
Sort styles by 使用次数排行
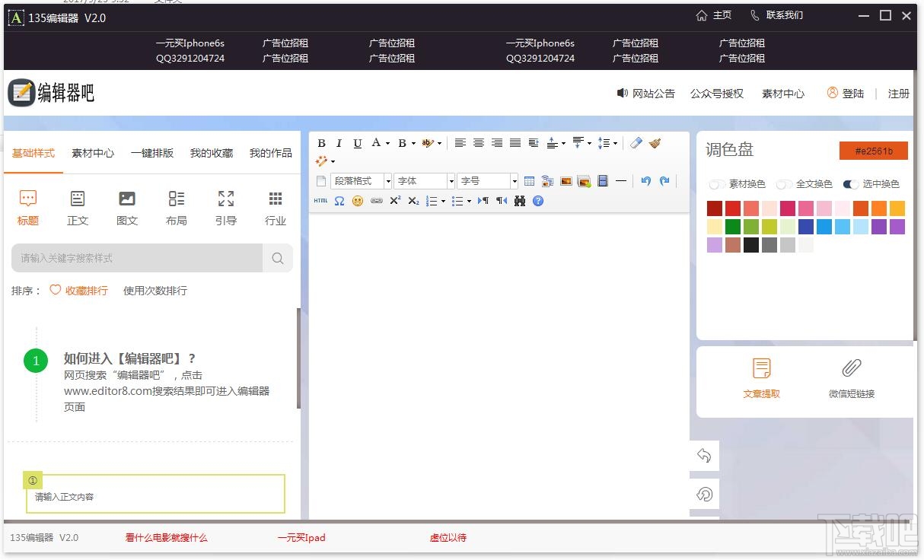tap(155, 291)
